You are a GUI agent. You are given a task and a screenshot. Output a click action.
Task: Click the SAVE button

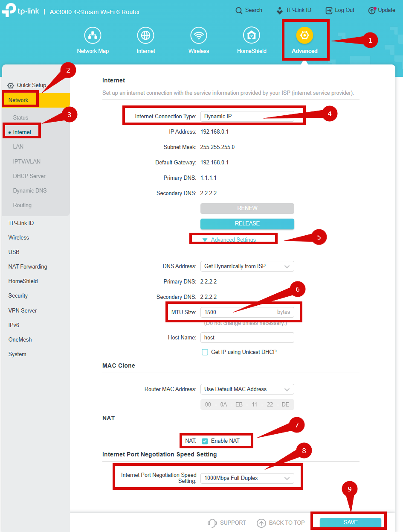pos(350,523)
